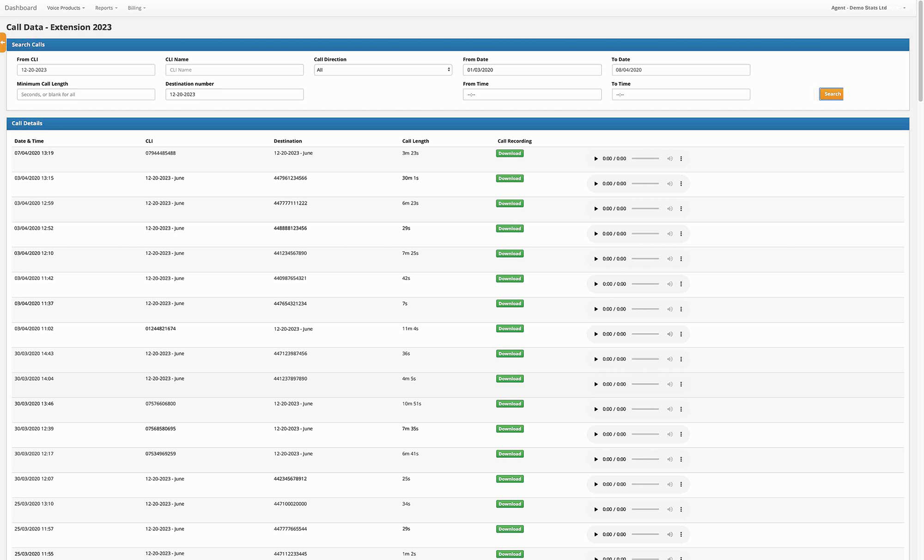Open the Billing menu

[136, 8]
